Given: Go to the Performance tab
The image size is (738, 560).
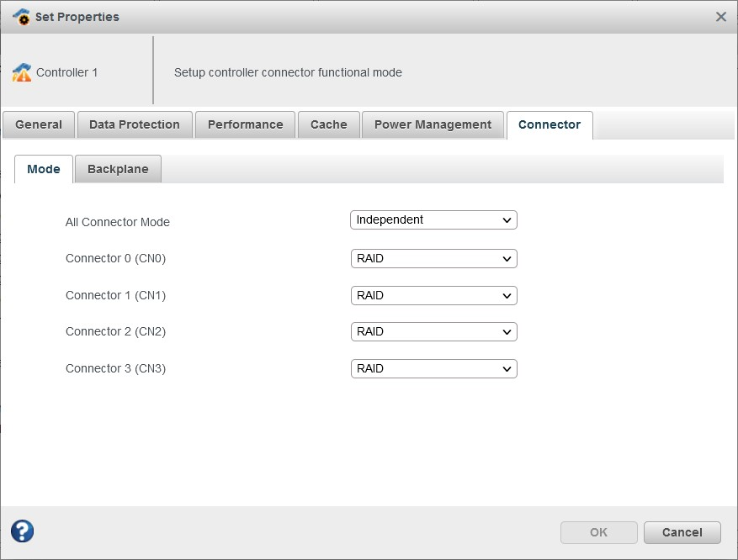Looking at the screenshot, I should click(245, 124).
